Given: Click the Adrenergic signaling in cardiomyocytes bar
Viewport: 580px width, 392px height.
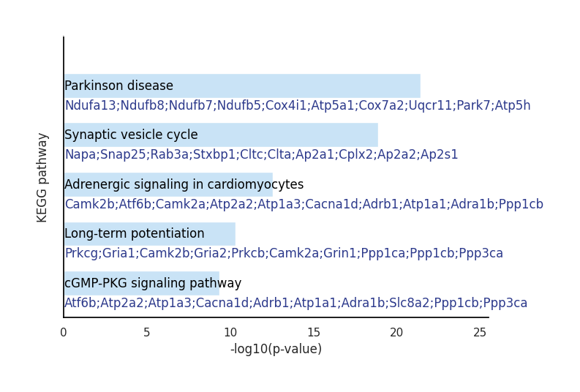Looking at the screenshot, I should tap(168, 184).
